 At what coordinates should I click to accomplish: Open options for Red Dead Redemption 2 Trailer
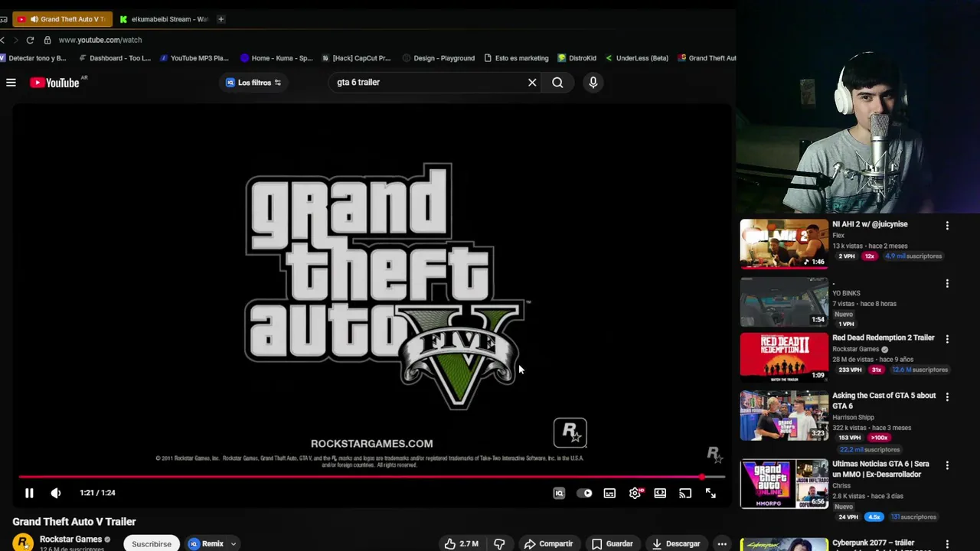tap(947, 339)
